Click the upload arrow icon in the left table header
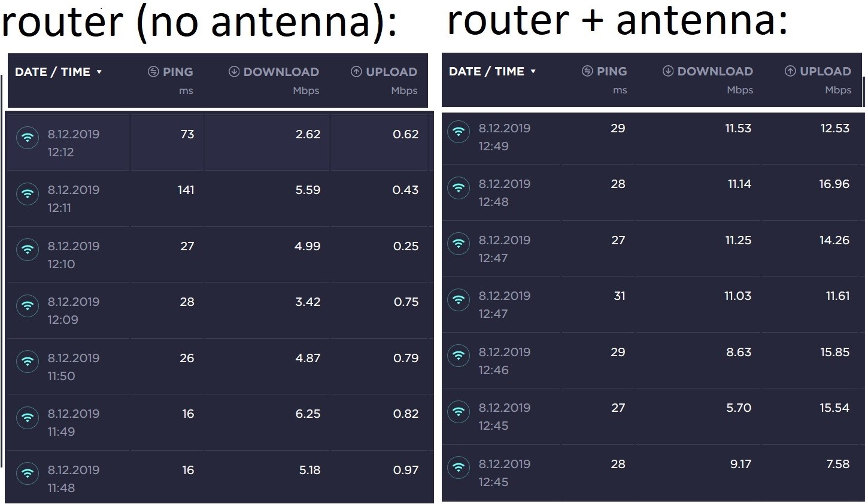This screenshot has height=504, width=865. click(x=356, y=72)
